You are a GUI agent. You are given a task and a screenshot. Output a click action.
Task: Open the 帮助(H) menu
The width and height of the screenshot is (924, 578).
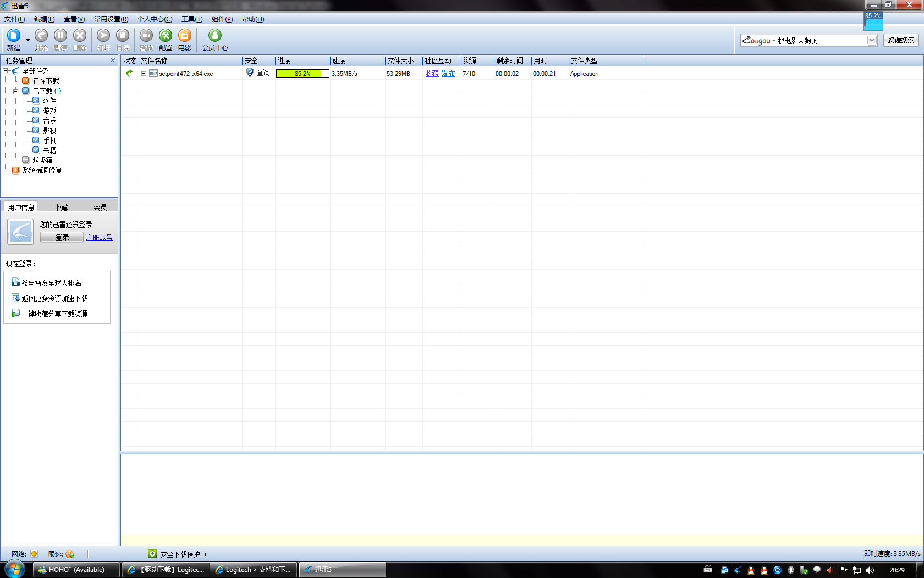point(253,19)
